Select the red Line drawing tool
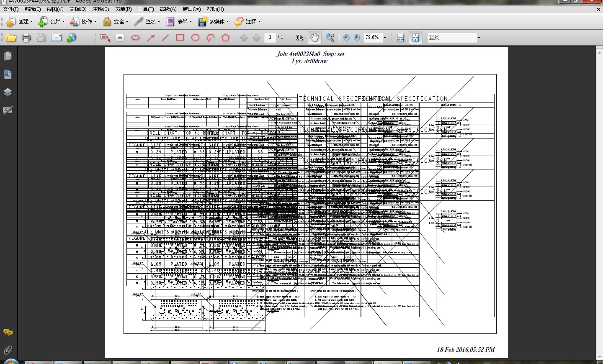 165,38
